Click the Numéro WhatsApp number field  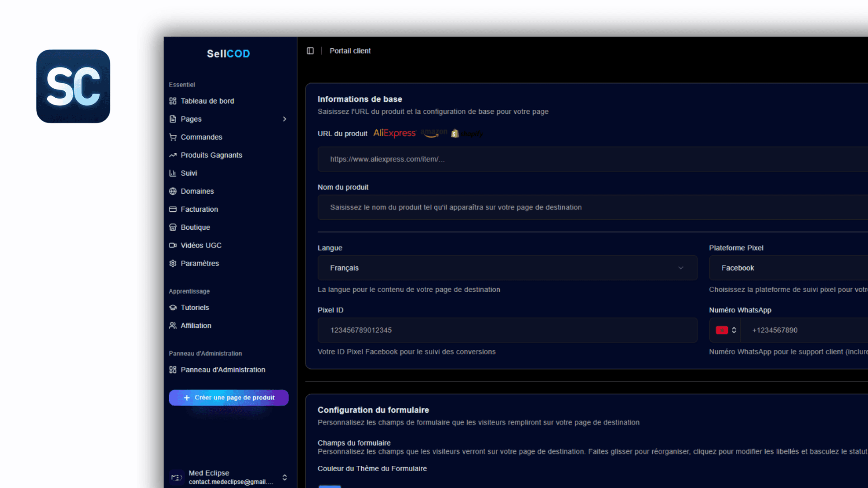(805, 330)
